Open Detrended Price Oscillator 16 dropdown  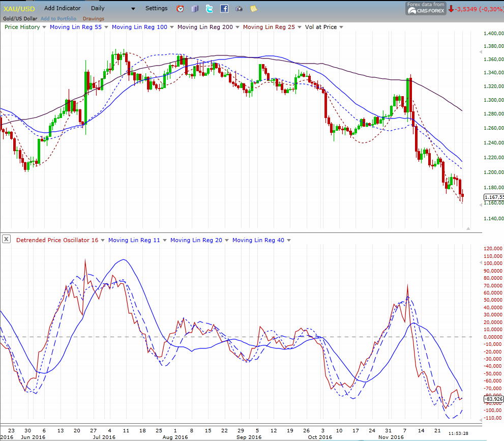(x=102, y=241)
